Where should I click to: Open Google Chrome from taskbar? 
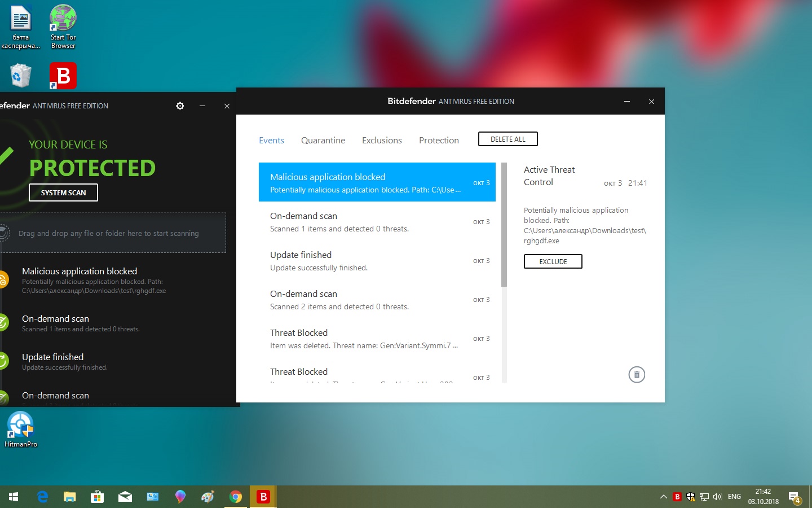236,497
